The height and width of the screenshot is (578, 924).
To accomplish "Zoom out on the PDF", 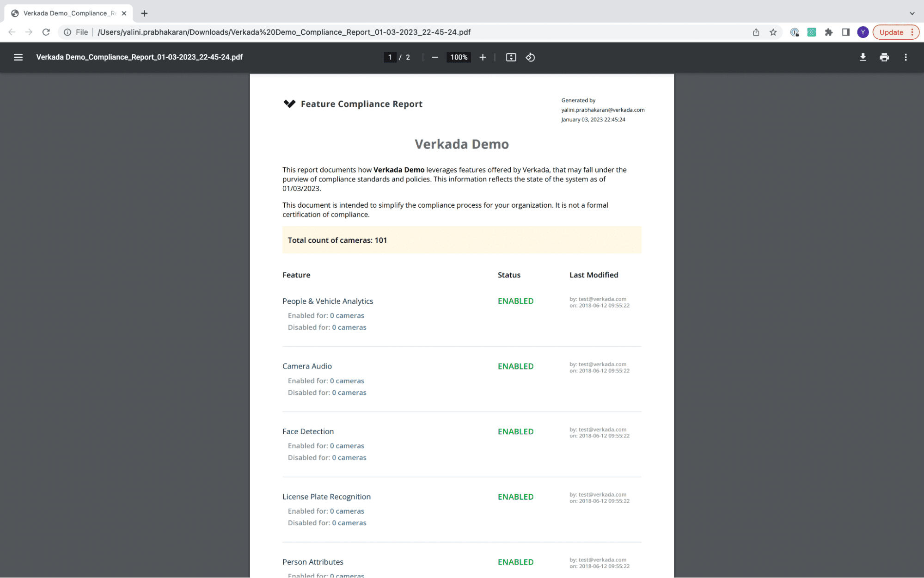I will [434, 57].
